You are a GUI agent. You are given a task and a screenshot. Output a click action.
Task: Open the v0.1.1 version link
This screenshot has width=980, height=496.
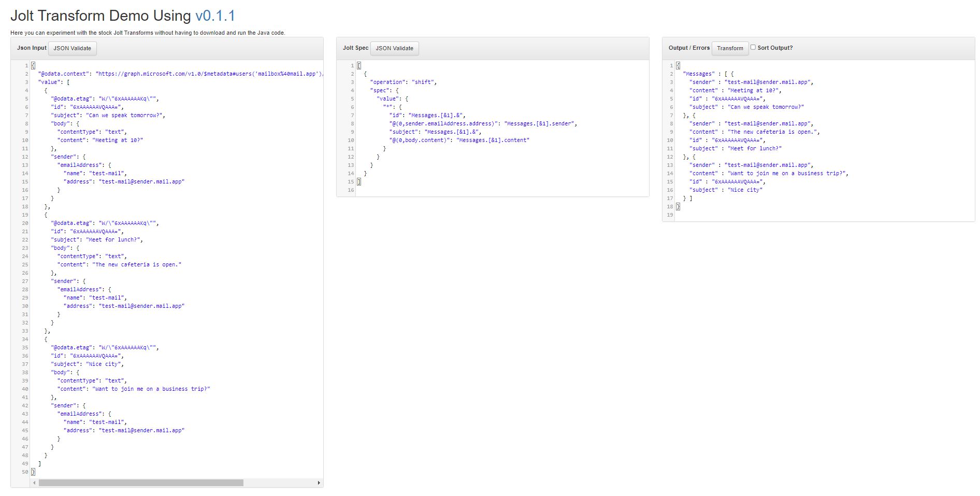(215, 16)
